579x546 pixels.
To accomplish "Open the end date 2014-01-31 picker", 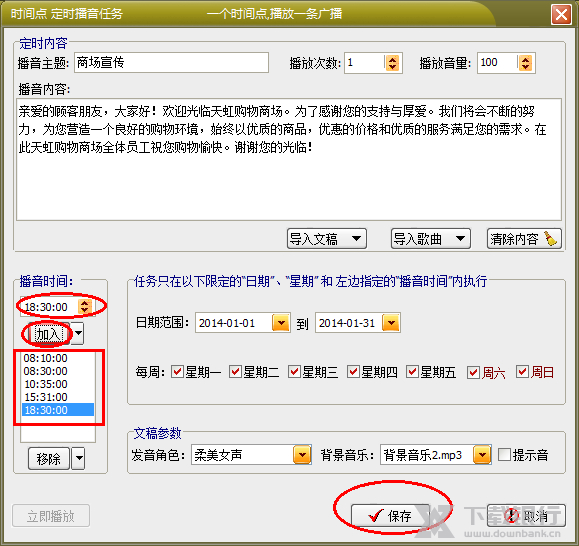I will [391, 323].
